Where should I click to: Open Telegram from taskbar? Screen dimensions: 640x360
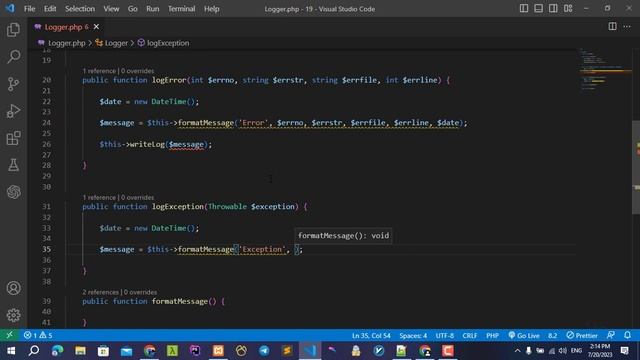coord(264,351)
